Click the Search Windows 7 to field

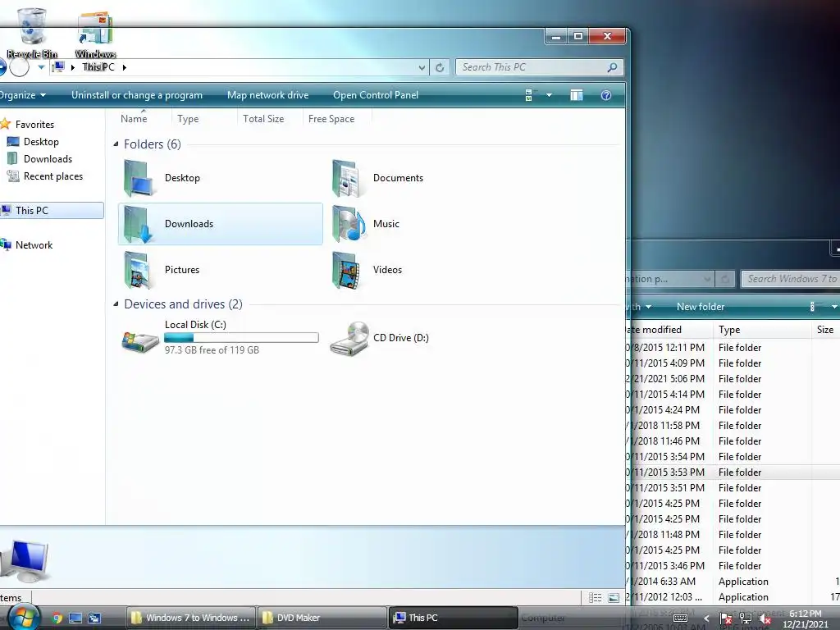click(x=791, y=279)
